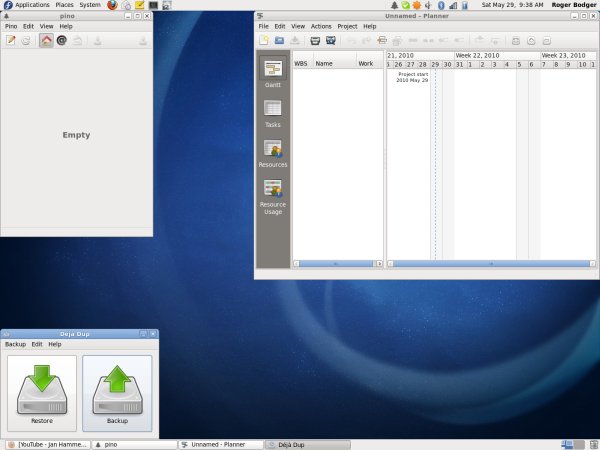Launch Firefox from the top panel
The width and height of the screenshot is (600, 450).
click(x=112, y=5)
